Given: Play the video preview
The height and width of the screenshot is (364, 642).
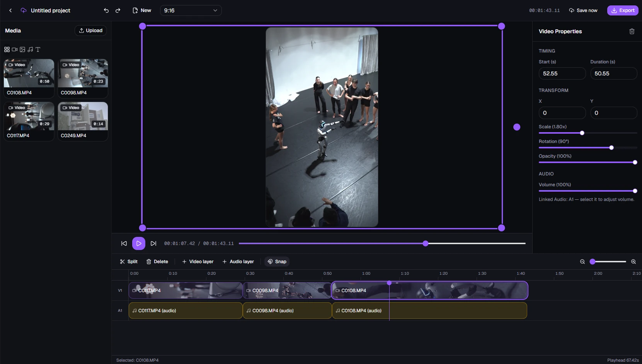Looking at the screenshot, I should tap(139, 243).
